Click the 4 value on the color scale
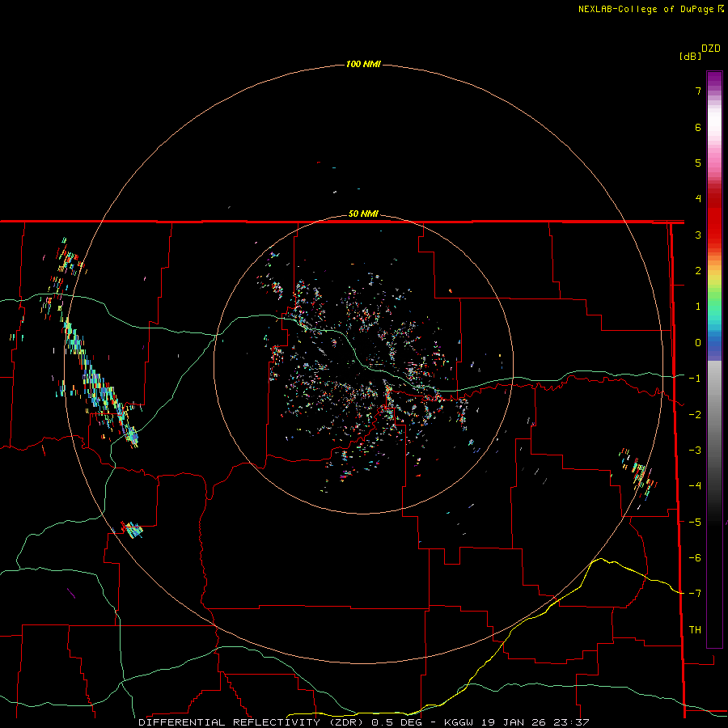 (698, 199)
